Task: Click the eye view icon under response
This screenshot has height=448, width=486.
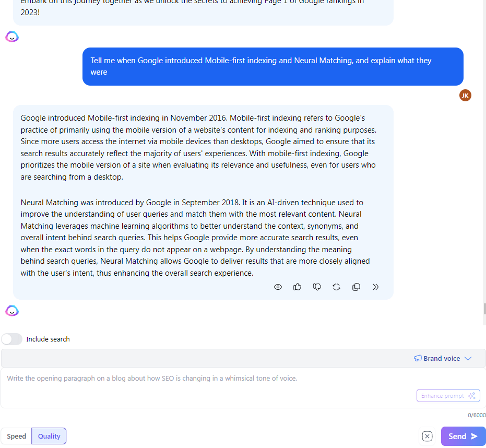Action: (x=278, y=287)
